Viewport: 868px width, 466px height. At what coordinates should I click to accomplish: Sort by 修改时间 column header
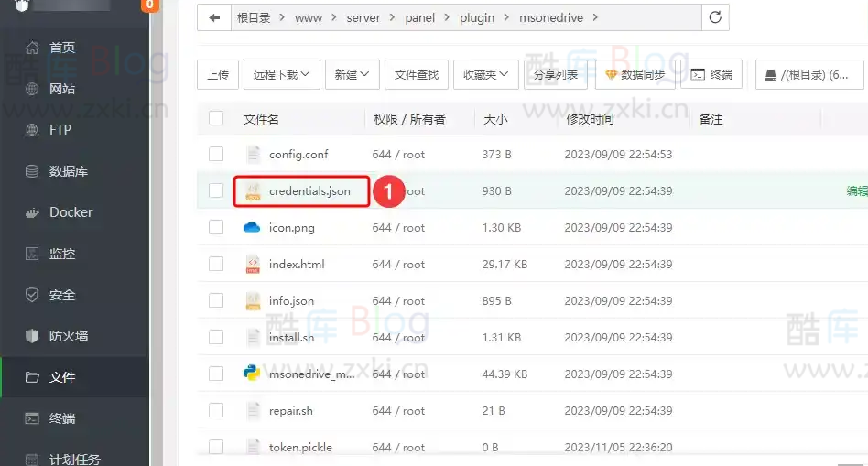pyautogui.click(x=590, y=119)
